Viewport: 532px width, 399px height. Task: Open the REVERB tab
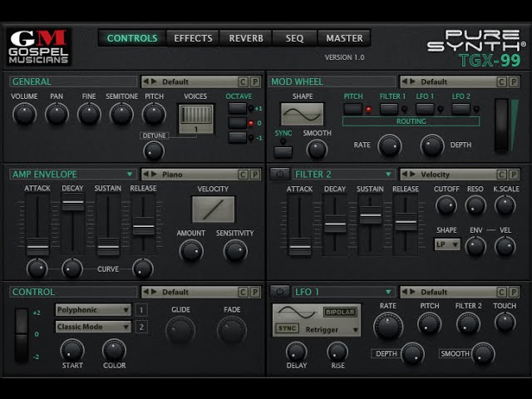[x=246, y=38]
